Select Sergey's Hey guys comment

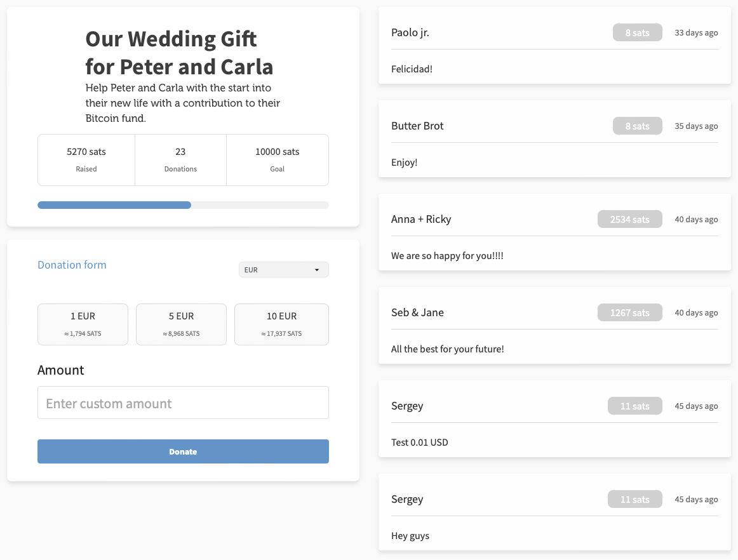pyautogui.click(x=410, y=536)
